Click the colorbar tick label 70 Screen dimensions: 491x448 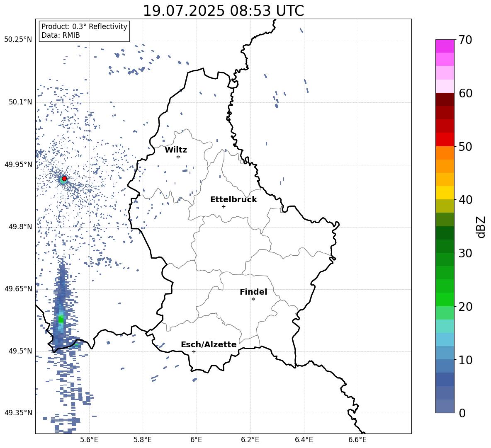pos(465,40)
